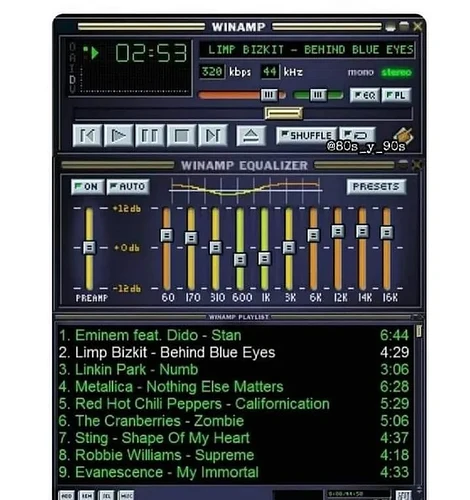Set equalizer bands to +12db label
470x500 pixels.
127,209
